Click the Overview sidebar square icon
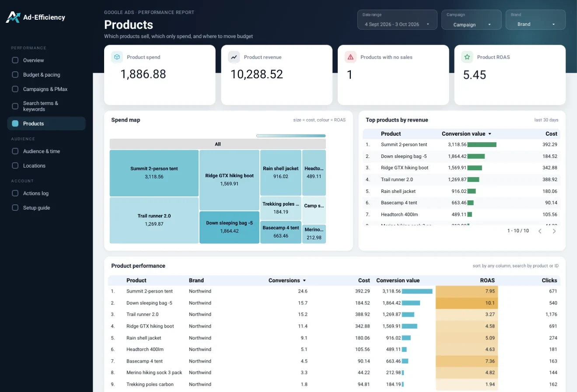The image size is (577, 392). click(15, 60)
